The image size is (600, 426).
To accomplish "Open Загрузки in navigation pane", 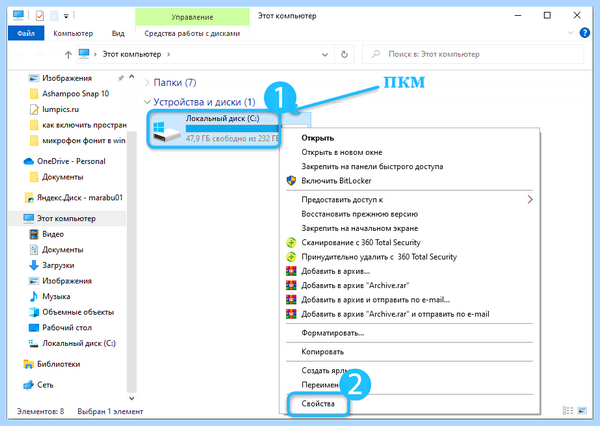I will [58, 265].
